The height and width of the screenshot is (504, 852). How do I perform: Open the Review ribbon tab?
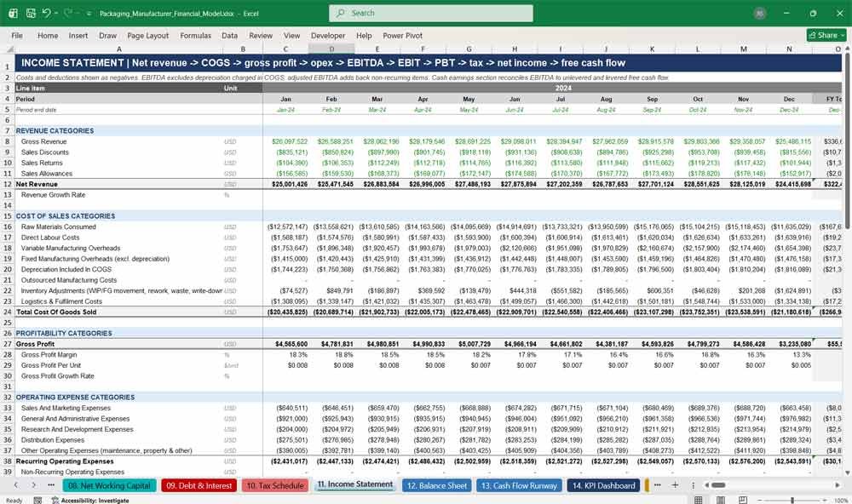tap(261, 35)
